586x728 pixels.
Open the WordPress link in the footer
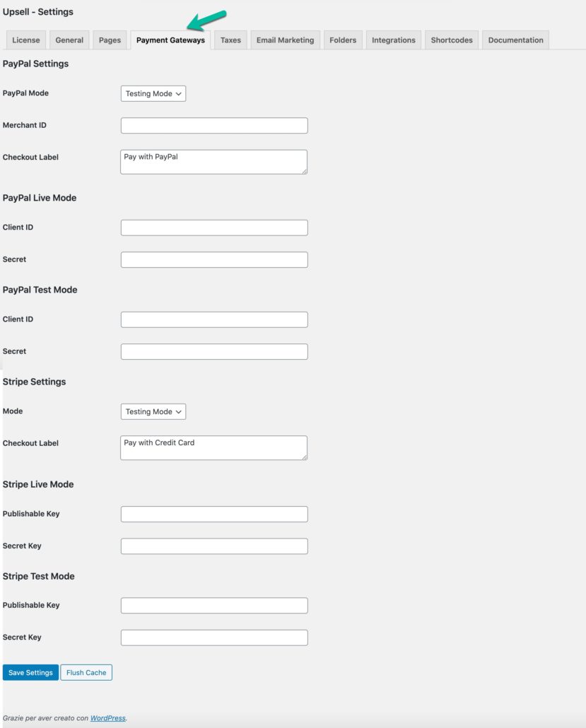coord(106,717)
